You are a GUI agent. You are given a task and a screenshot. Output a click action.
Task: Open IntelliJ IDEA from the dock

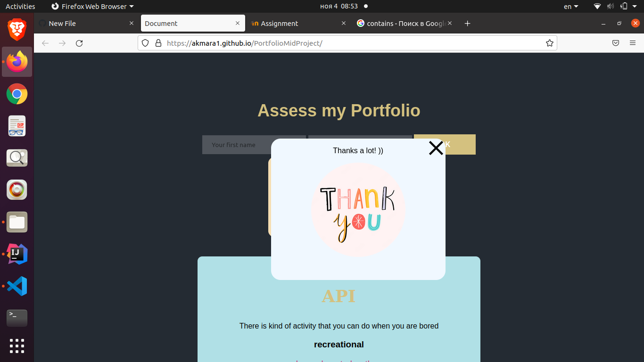17,254
